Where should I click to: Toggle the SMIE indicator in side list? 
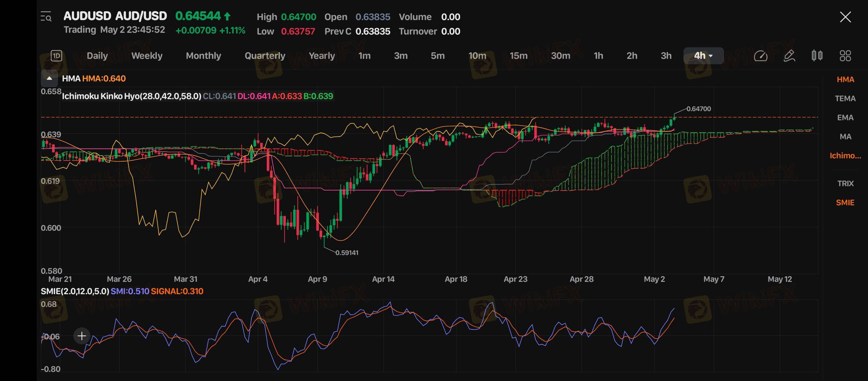[845, 202]
